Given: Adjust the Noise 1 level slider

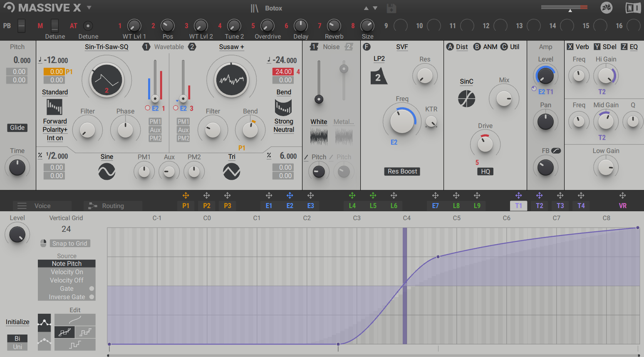Looking at the screenshot, I should pos(319,99).
